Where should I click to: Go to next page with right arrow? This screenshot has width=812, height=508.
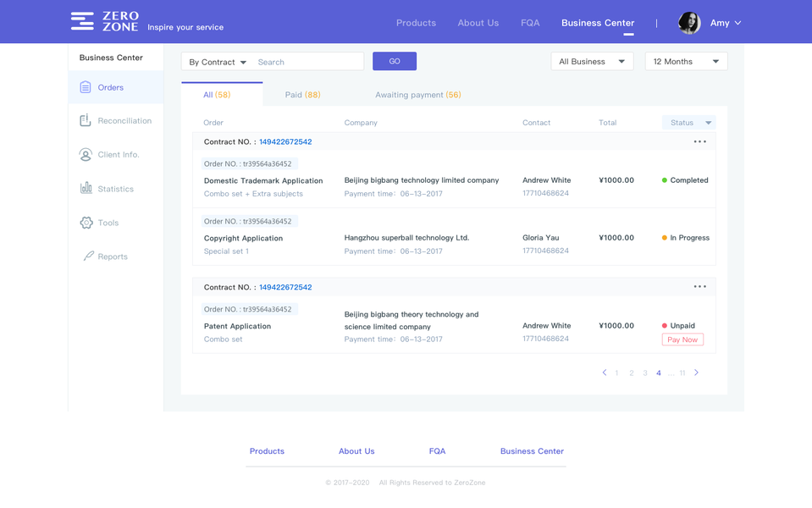click(697, 373)
